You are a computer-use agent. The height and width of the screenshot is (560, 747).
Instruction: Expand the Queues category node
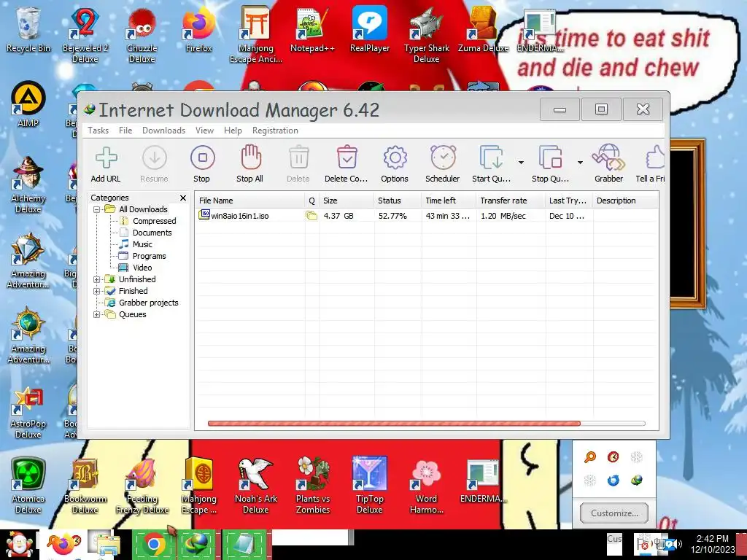click(x=97, y=314)
